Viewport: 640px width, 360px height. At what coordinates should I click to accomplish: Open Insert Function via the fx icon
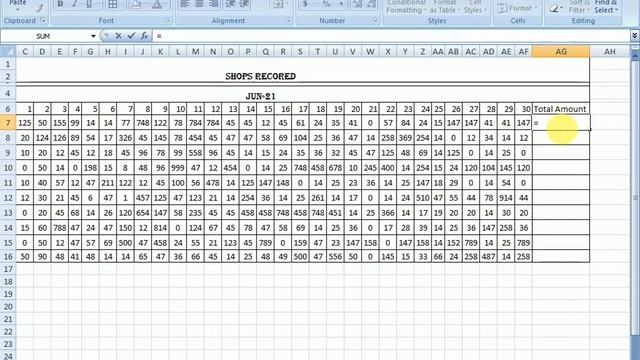click(144, 36)
